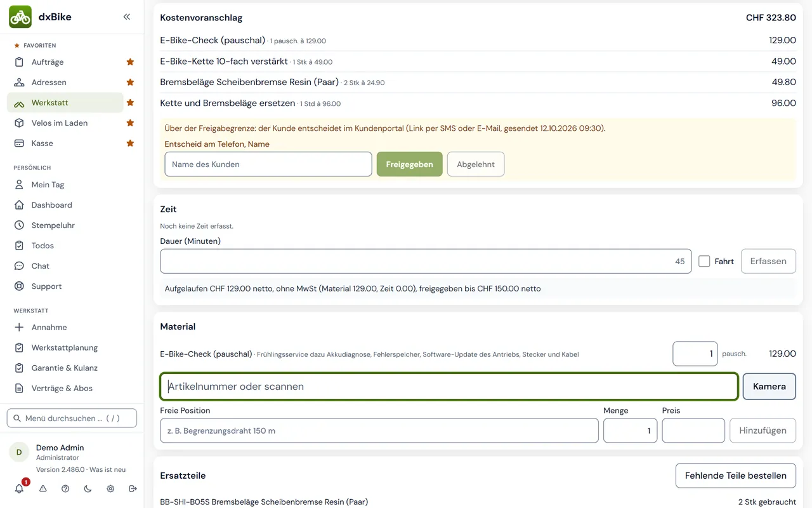Open Aufträge clipboard icon in favorites

tap(19, 62)
